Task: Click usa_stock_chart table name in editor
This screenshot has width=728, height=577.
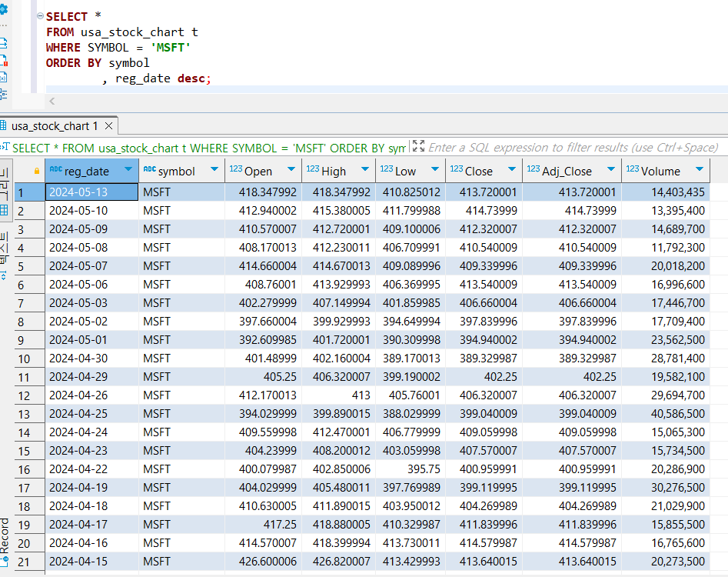Action: tap(132, 32)
